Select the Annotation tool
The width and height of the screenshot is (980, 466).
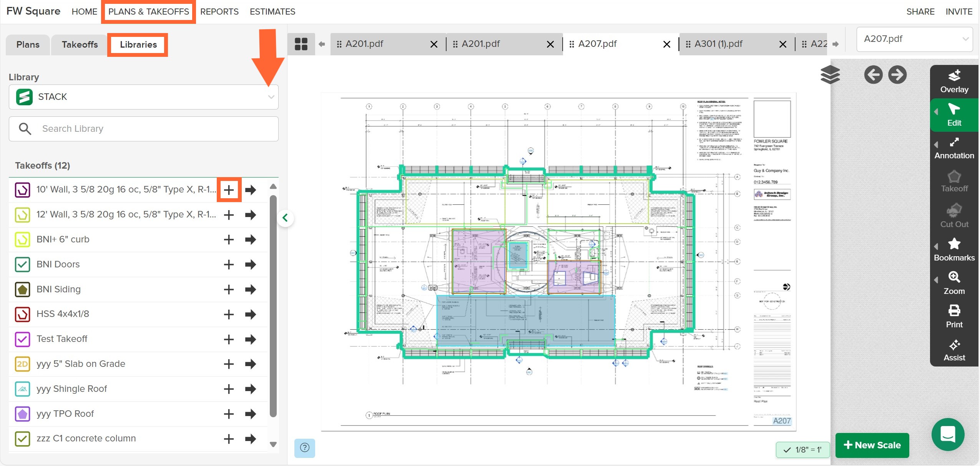point(954,148)
